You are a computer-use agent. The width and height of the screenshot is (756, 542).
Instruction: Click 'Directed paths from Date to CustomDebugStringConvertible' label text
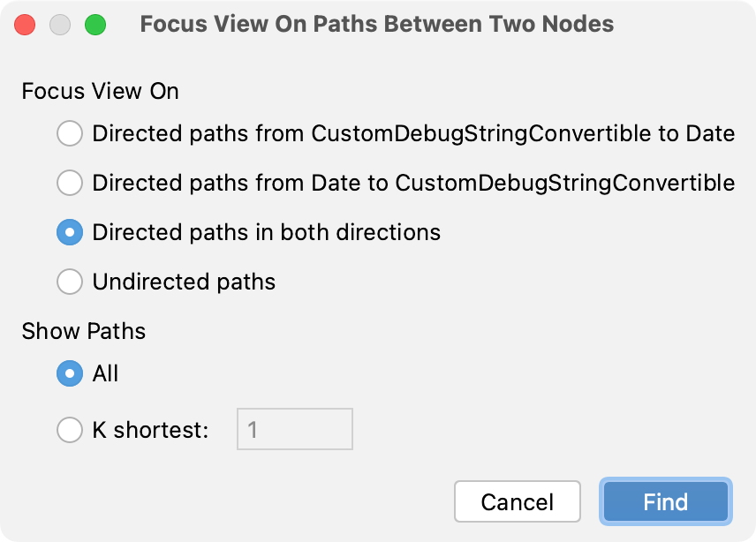[413, 183]
